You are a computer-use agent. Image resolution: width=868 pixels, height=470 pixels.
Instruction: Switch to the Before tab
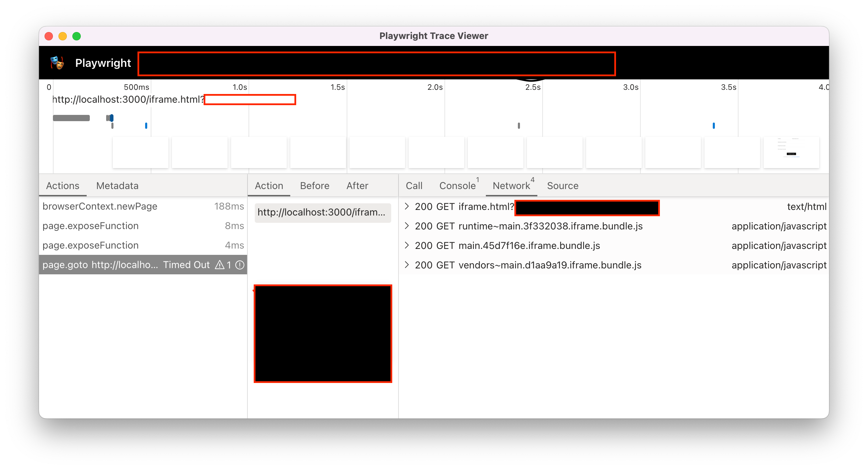point(314,186)
